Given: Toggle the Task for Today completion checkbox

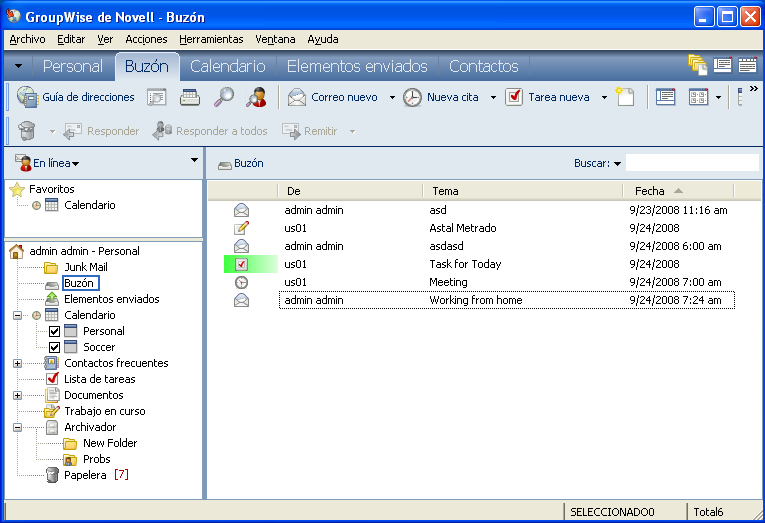Looking at the screenshot, I should 241,264.
